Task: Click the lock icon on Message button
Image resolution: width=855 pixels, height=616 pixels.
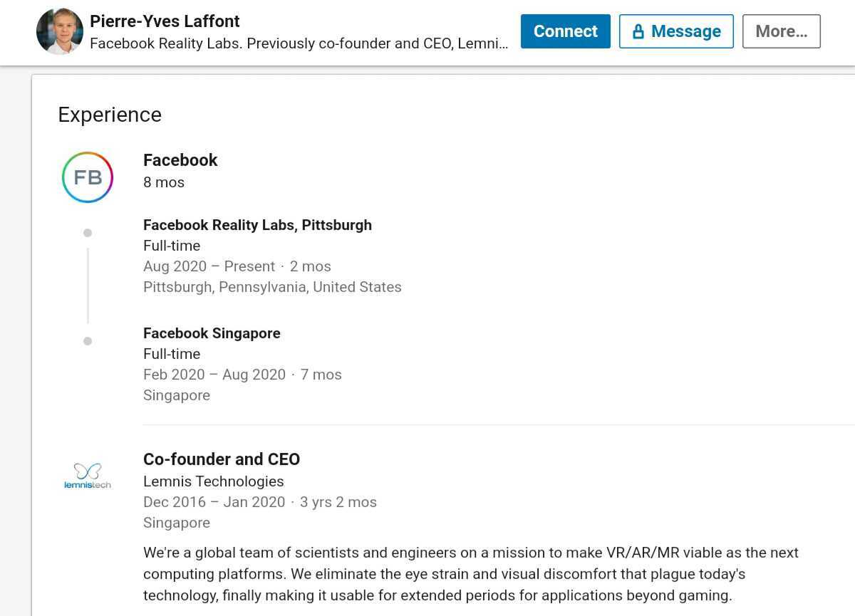Action: click(x=638, y=31)
